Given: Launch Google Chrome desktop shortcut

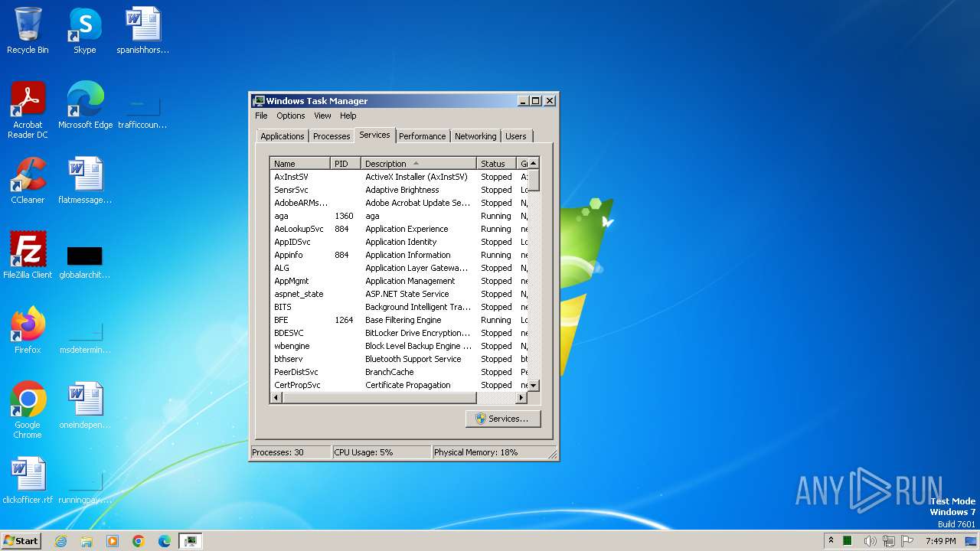Looking at the screenshot, I should pos(28,409).
